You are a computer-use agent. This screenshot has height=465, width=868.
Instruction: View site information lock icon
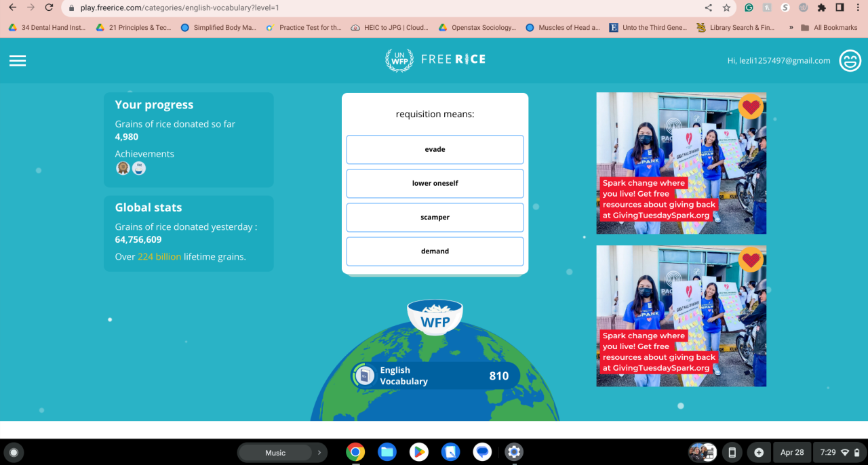pos(73,8)
